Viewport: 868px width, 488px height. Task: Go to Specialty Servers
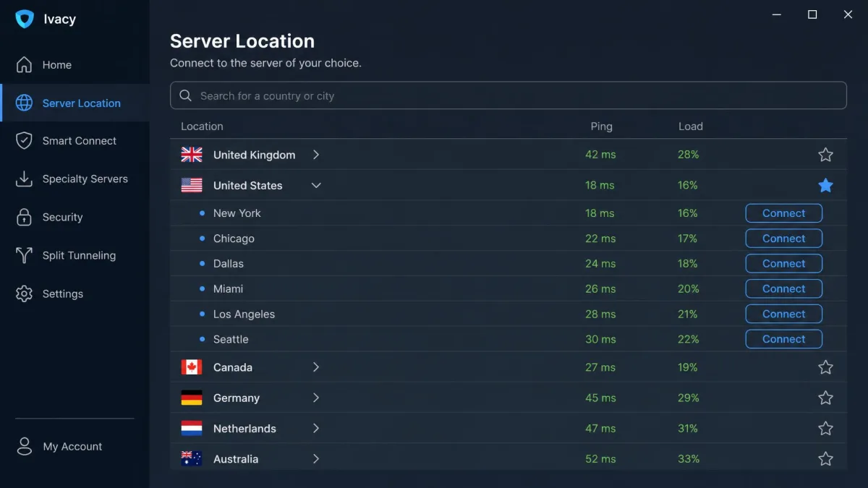75,179
